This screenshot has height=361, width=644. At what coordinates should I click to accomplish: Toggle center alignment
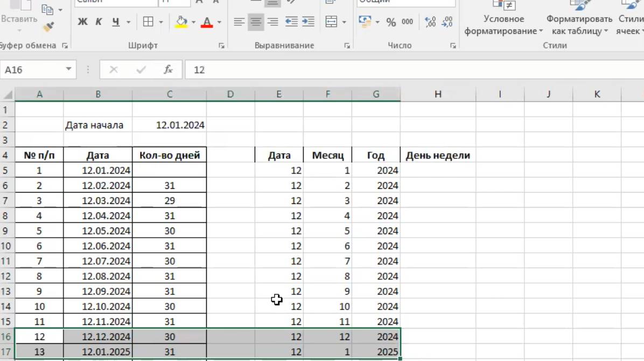256,22
